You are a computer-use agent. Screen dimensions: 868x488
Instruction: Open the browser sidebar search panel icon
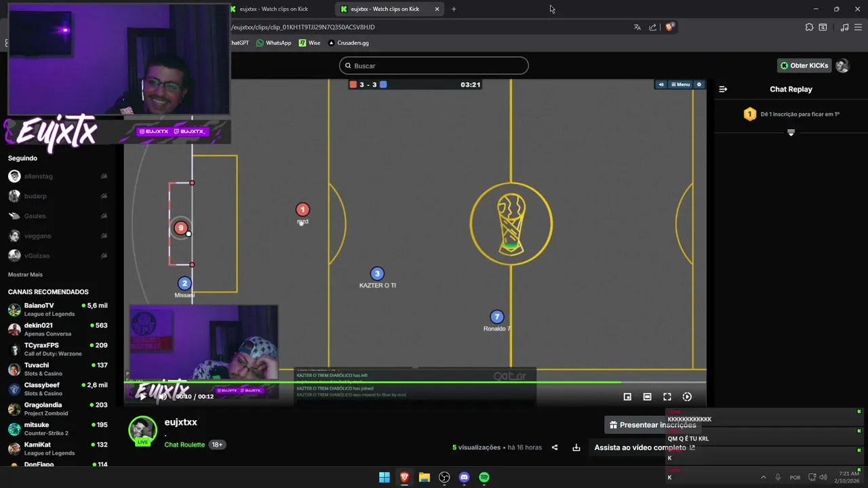[823, 27]
